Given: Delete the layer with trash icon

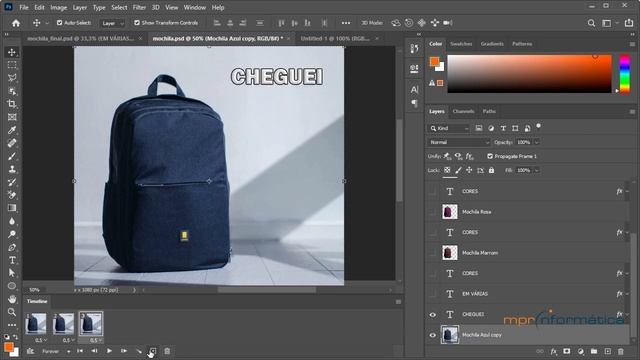Looking at the screenshot, I should point(621,351).
